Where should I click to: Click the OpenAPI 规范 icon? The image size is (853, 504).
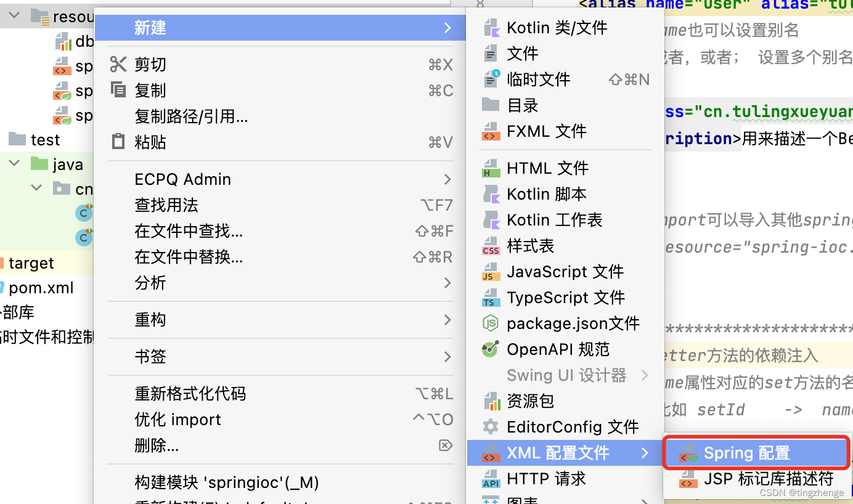tap(491, 349)
